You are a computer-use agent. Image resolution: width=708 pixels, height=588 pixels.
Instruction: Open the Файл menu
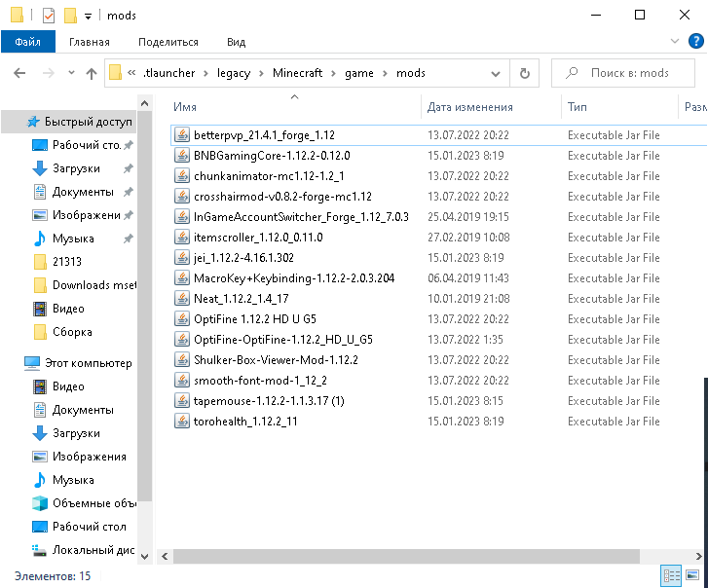click(x=28, y=42)
